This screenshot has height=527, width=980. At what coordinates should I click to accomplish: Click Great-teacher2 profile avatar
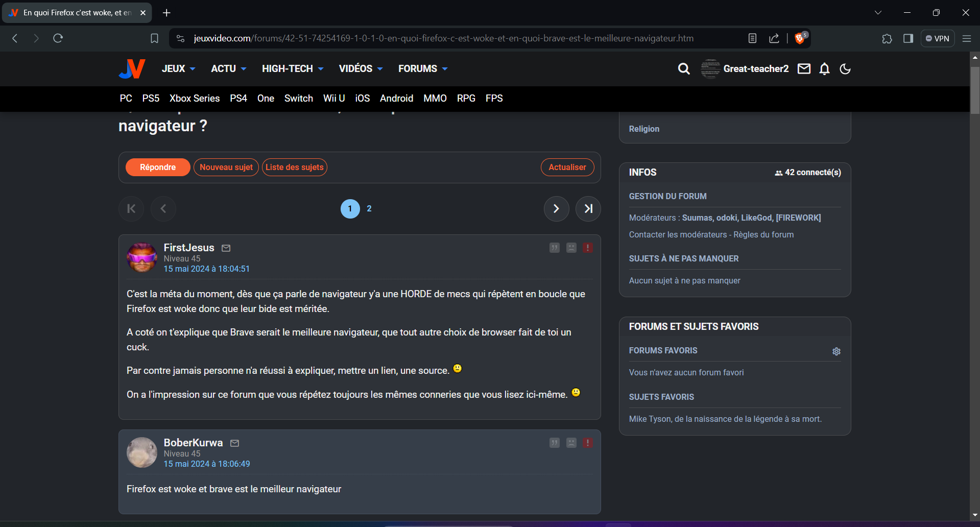coord(710,68)
